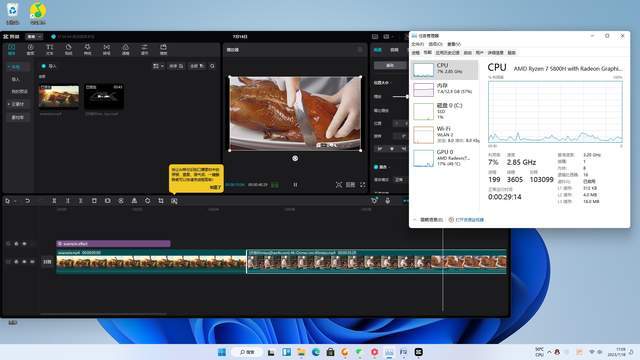Toggle visibility of the main video track
Viewport: 640px width, 360px height.
pos(24,262)
